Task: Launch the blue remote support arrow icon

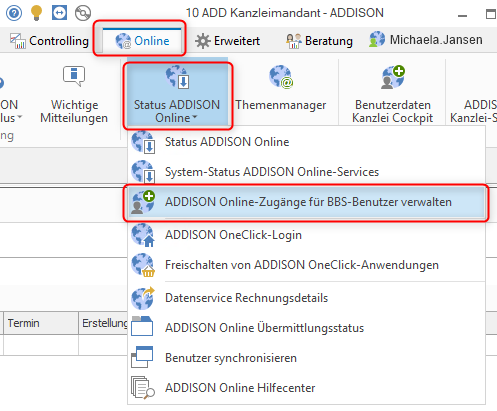Action: [x=59, y=13]
